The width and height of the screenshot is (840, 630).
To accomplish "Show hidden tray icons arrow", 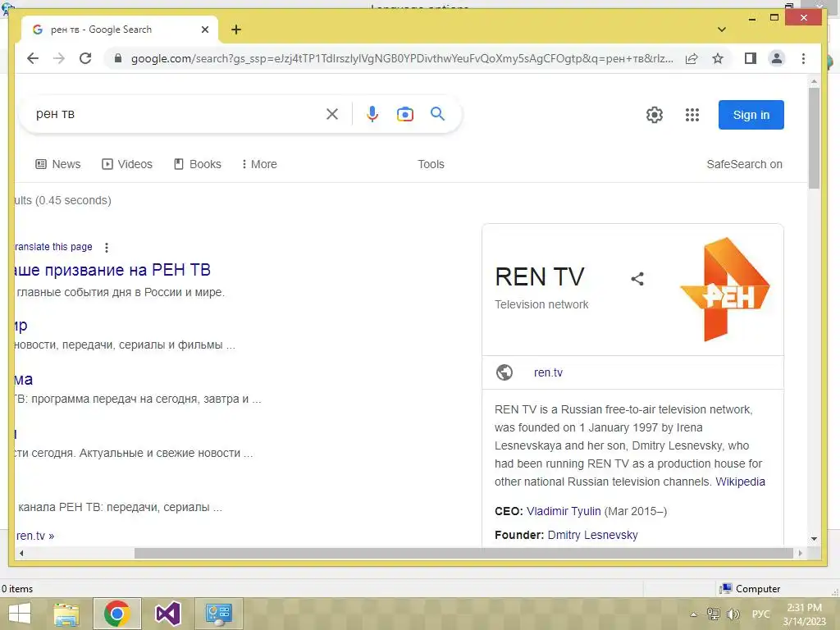I will tap(693, 614).
